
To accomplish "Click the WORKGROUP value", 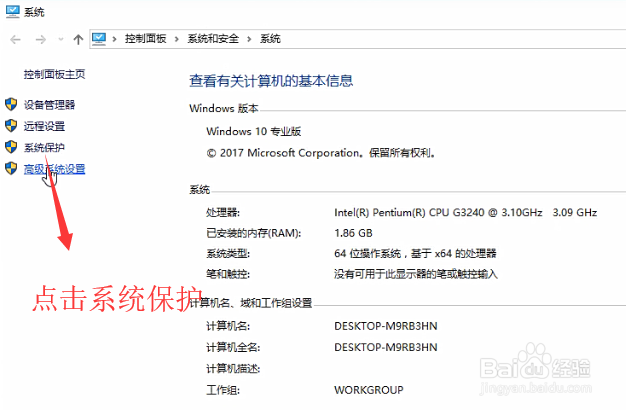I will [x=369, y=390].
